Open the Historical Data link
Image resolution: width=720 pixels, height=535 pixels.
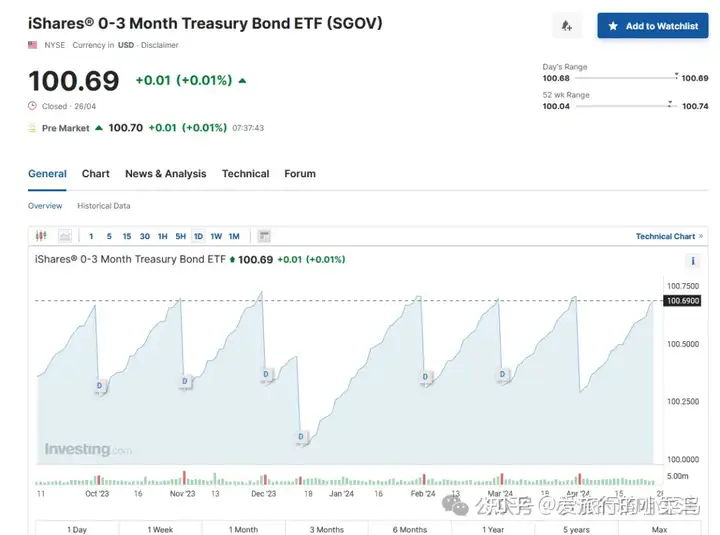[104, 206]
